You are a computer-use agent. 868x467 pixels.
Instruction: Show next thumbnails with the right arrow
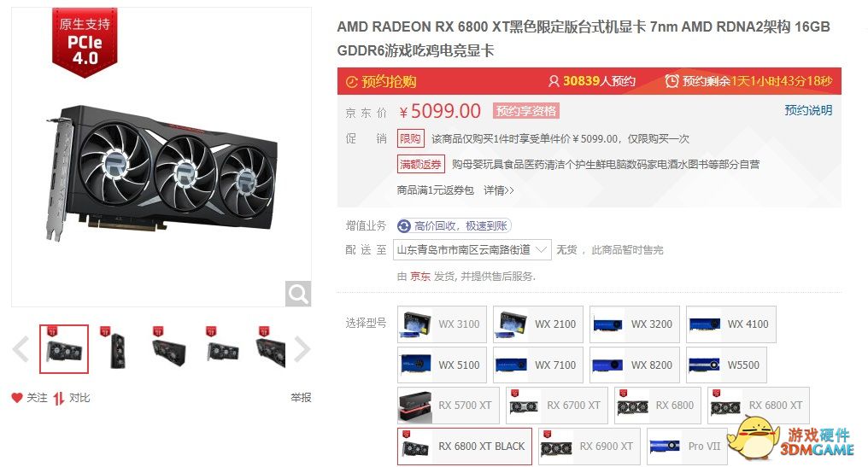302,349
